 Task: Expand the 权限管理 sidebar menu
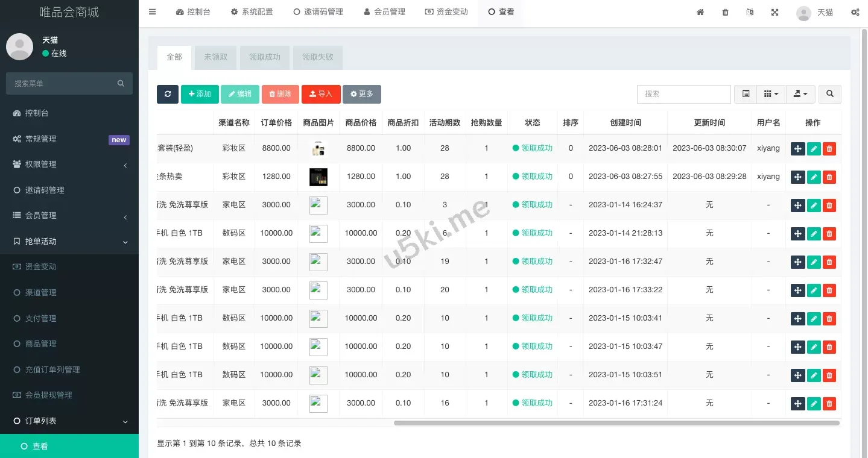point(69,165)
